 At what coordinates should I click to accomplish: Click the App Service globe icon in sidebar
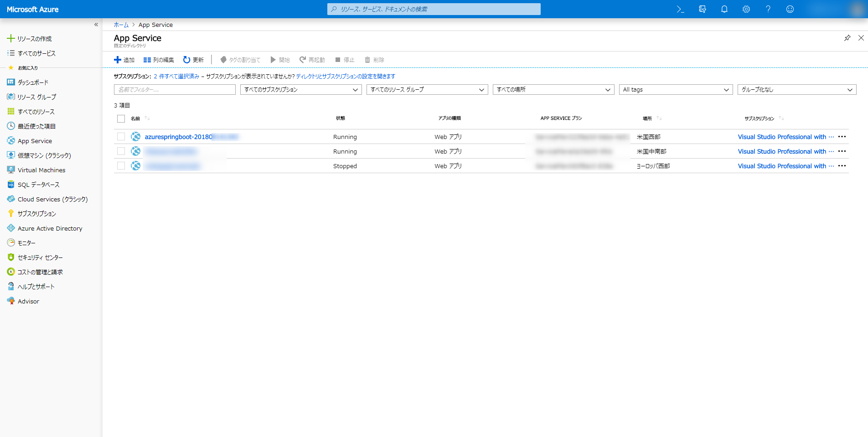11,140
